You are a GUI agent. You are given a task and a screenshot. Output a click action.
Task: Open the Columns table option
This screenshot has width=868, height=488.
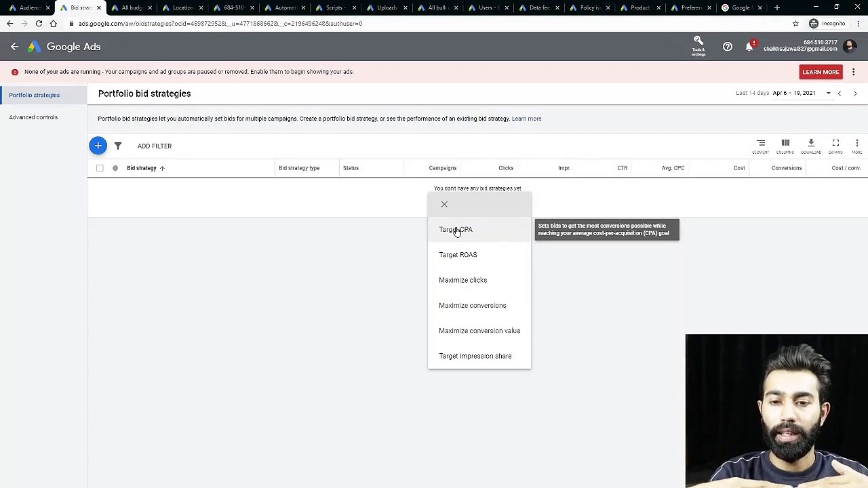point(785,146)
